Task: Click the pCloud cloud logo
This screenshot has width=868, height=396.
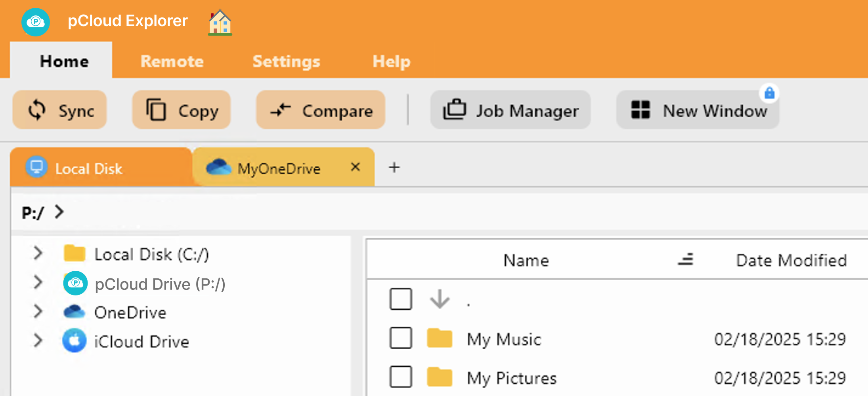Action: coord(35,22)
